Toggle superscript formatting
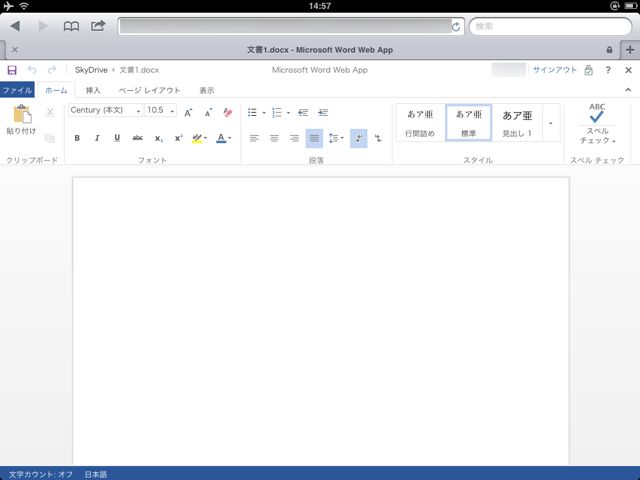This screenshot has height=480, width=640. point(178,138)
